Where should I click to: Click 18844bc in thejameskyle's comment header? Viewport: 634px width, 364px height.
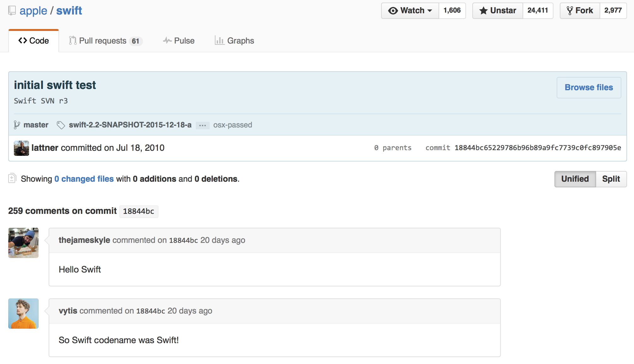[183, 240]
